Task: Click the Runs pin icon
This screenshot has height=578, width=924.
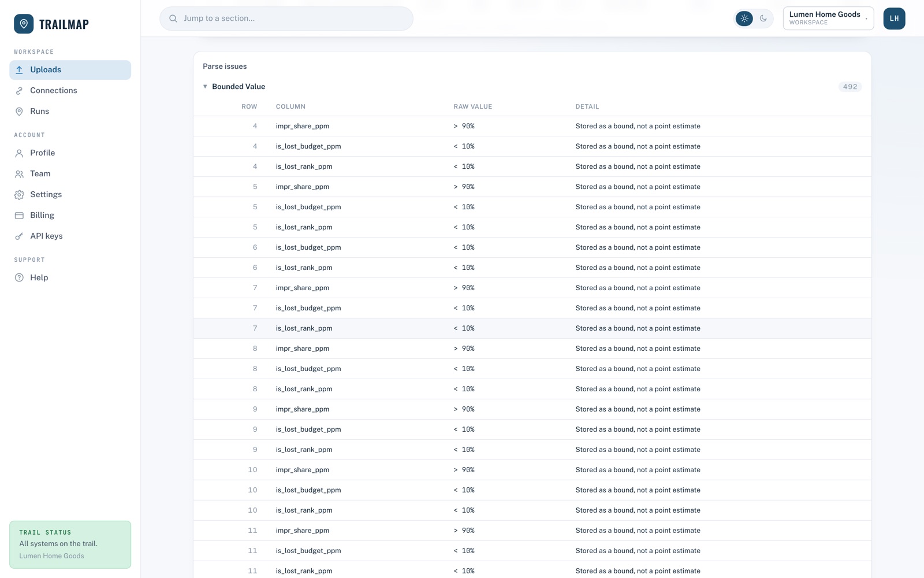Action: 19,112
